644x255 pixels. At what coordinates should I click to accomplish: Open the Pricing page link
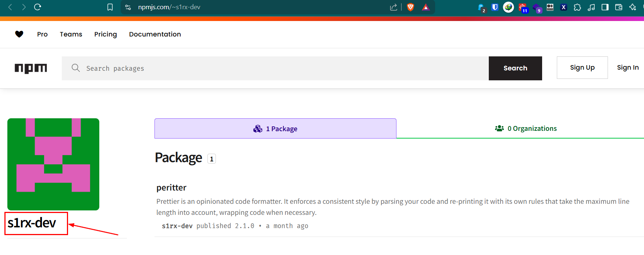click(106, 34)
